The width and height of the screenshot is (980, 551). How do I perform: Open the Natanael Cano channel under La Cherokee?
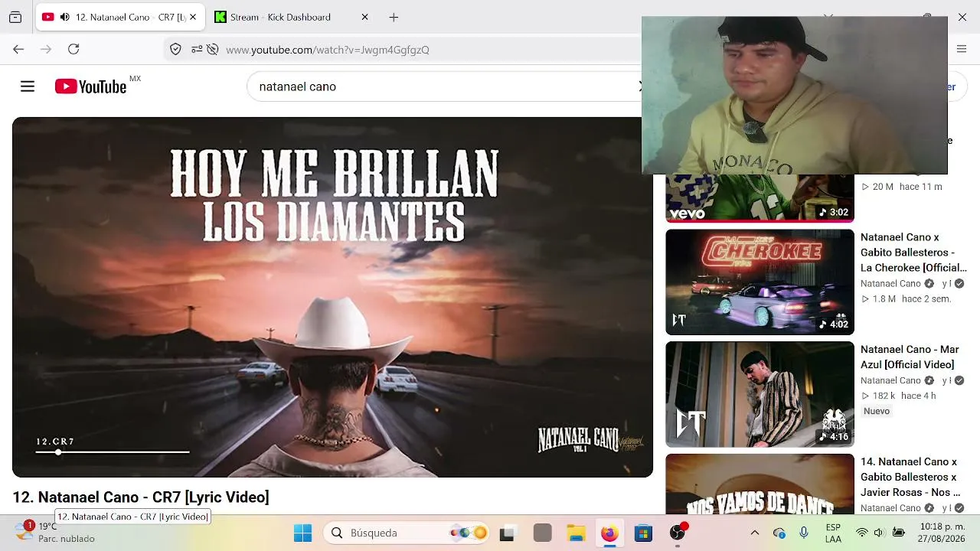click(890, 284)
